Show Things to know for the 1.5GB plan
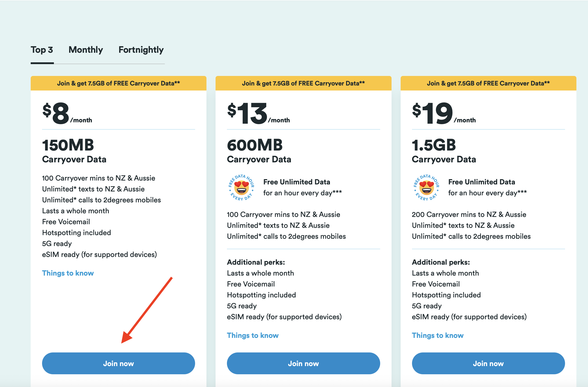 437,335
